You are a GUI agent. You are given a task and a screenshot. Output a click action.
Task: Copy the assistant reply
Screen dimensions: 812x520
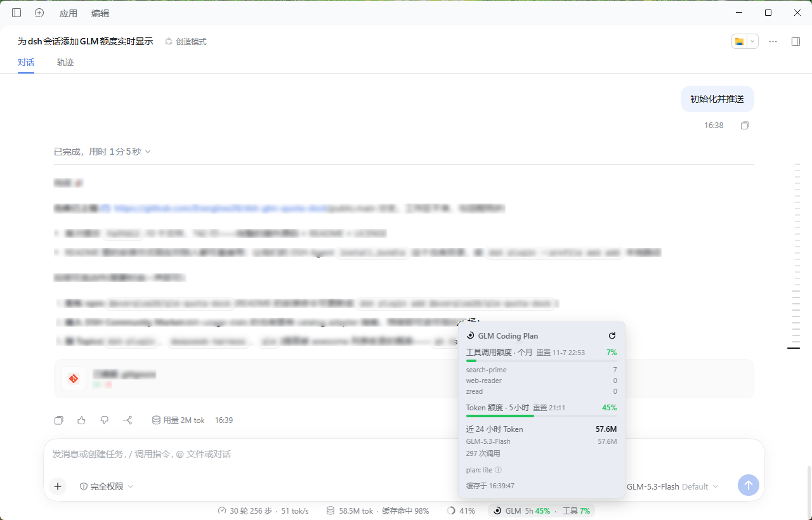pos(59,420)
